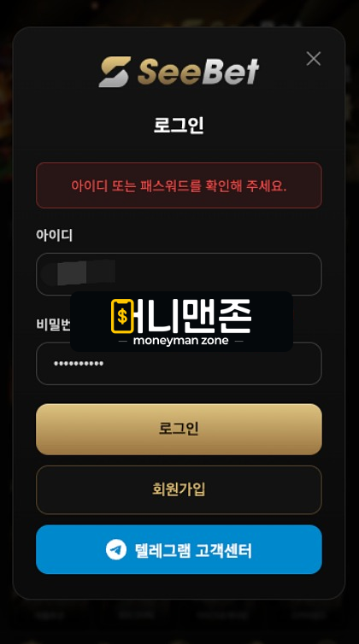Submit with the gold 로그인 button

point(179,430)
